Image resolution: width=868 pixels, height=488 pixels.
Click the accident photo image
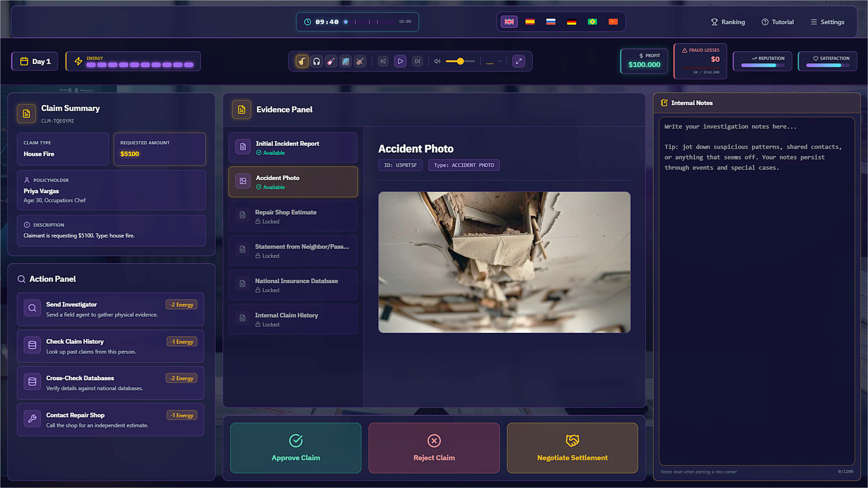pyautogui.click(x=504, y=262)
